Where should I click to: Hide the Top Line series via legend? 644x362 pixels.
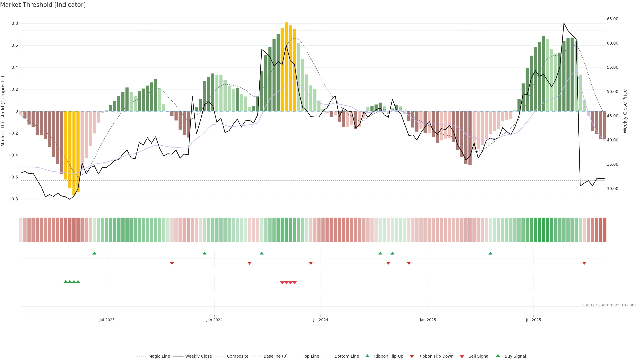tap(311, 356)
